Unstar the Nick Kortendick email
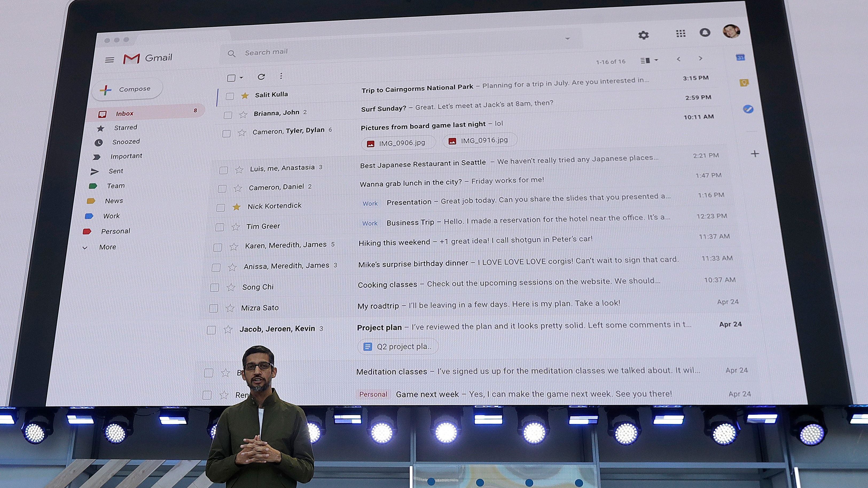868x488 pixels. coord(237,207)
